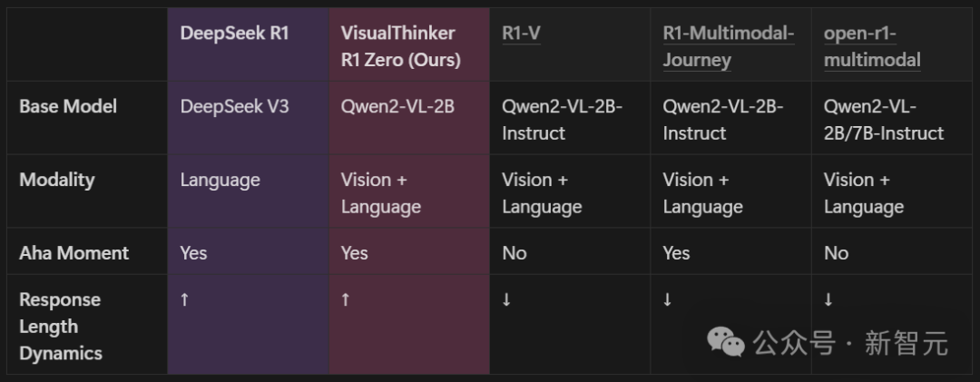Screen dimensions: 980x382
Task: Click the down arrow in the R1-Multimodal-Journey column
Action: (x=668, y=299)
